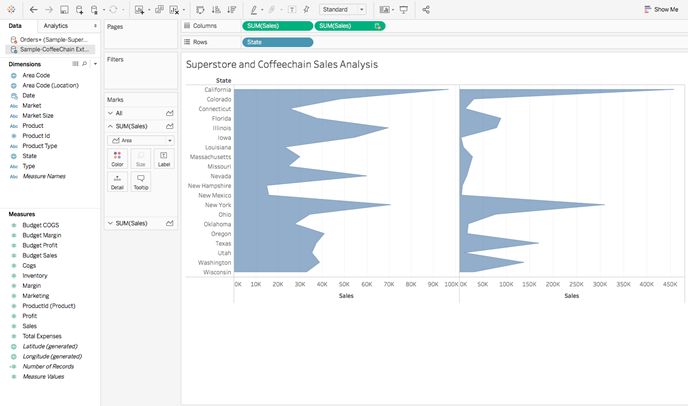Click the Dimensions view as list icon
This screenshot has width=688, height=406.
(x=75, y=64)
